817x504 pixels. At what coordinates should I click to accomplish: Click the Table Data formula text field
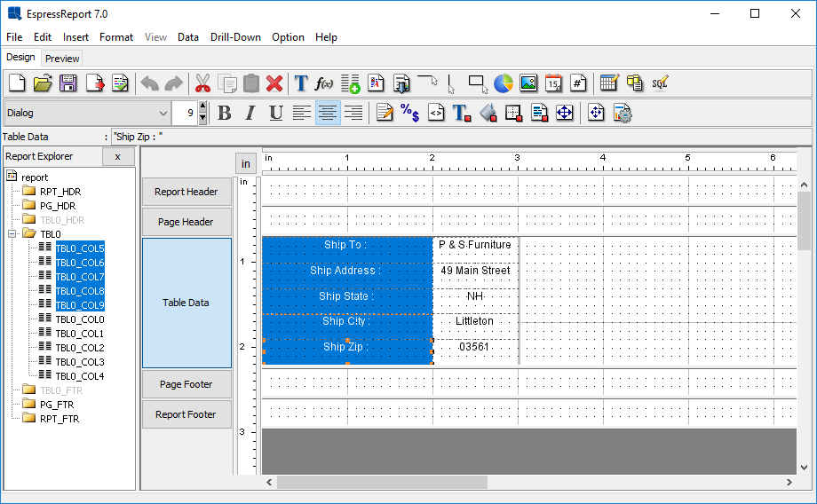click(x=461, y=137)
